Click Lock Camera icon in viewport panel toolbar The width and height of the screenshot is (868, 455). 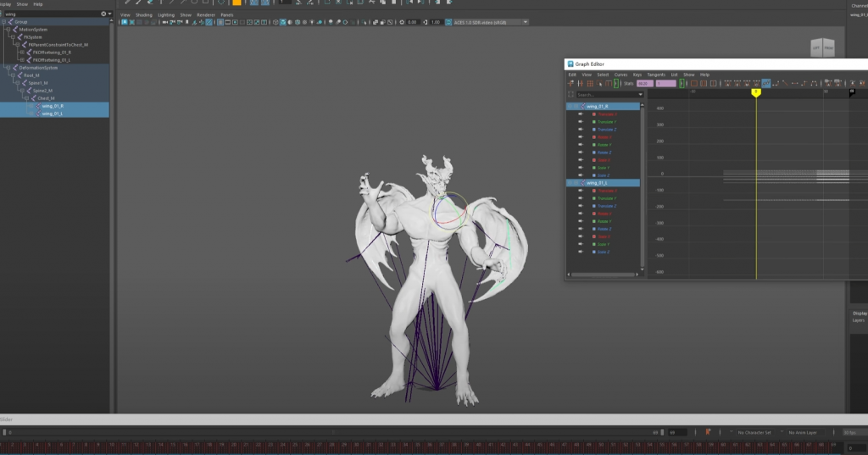173,22
